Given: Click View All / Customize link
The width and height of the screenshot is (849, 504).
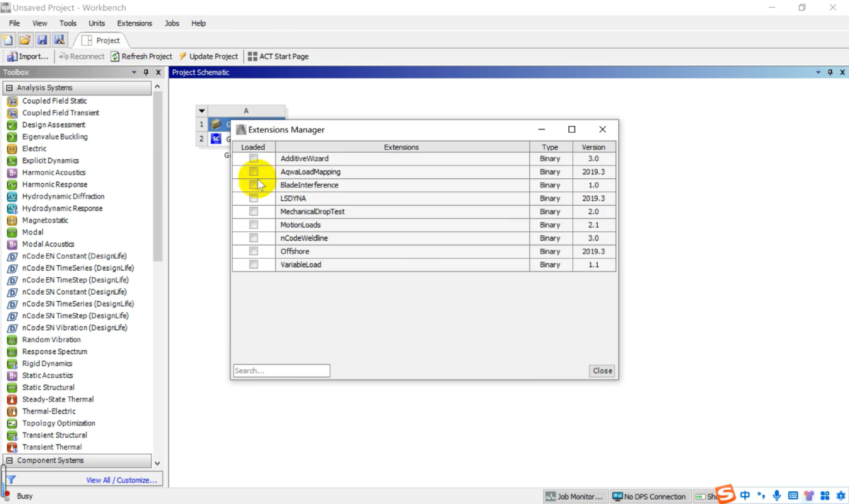Looking at the screenshot, I should (x=122, y=480).
